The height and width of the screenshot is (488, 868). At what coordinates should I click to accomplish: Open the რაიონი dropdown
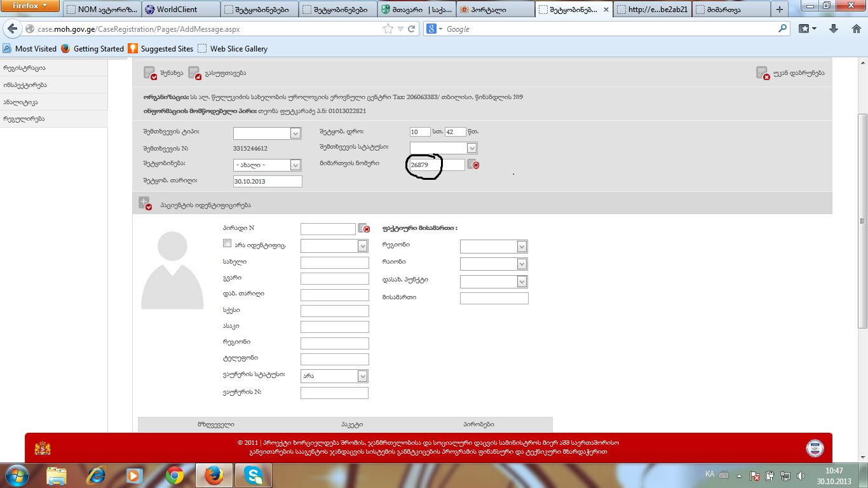(522, 264)
